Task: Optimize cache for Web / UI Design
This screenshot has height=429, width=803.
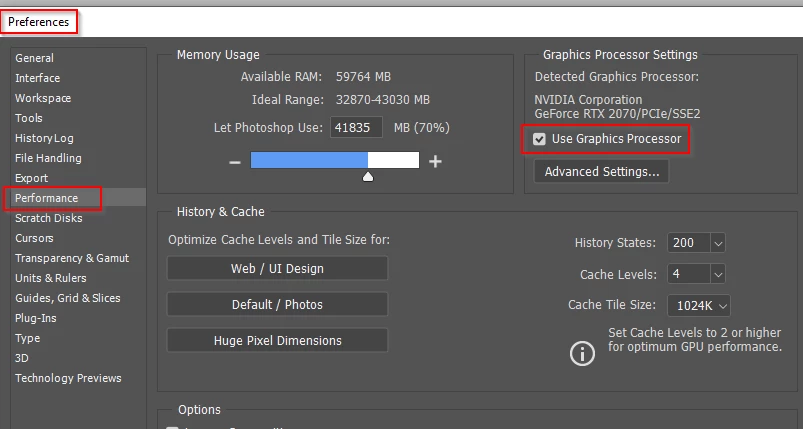Action: click(x=278, y=269)
